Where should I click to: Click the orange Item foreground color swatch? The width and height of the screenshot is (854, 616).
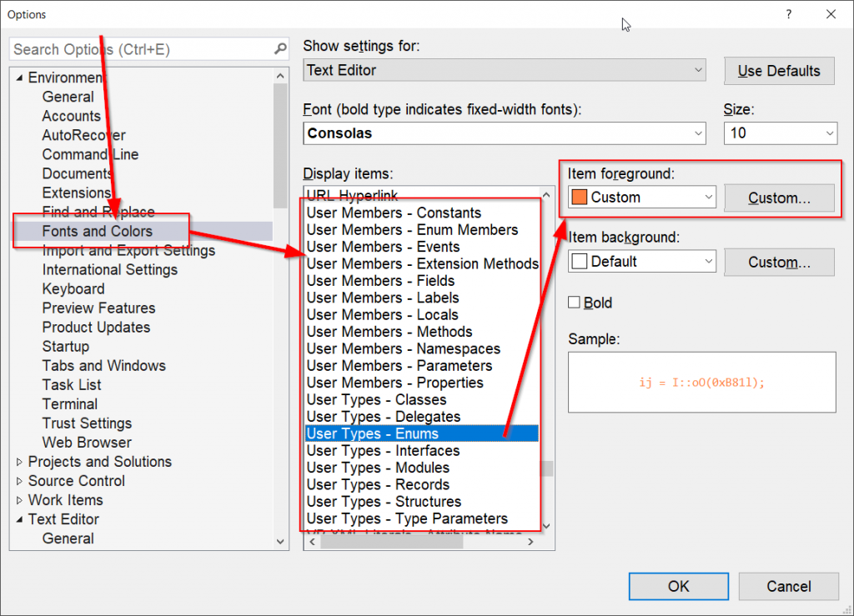[x=579, y=198]
